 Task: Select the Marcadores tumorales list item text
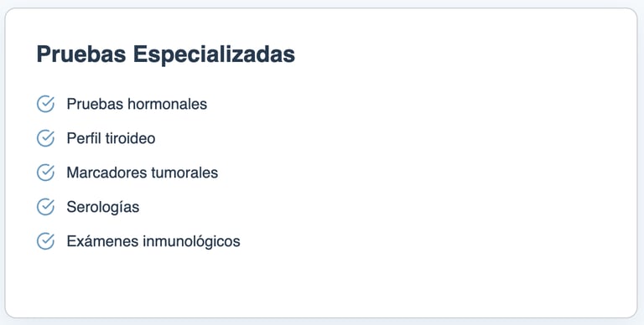[x=142, y=173]
